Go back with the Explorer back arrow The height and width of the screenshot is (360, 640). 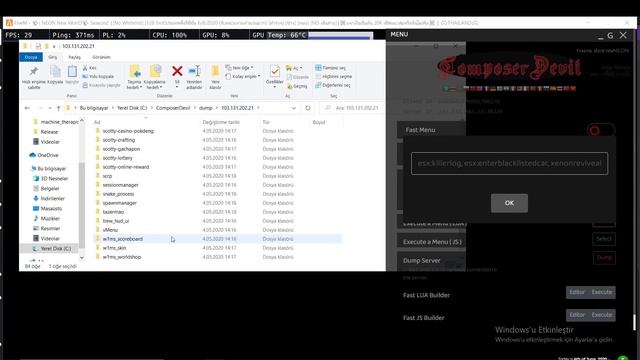click(27, 108)
